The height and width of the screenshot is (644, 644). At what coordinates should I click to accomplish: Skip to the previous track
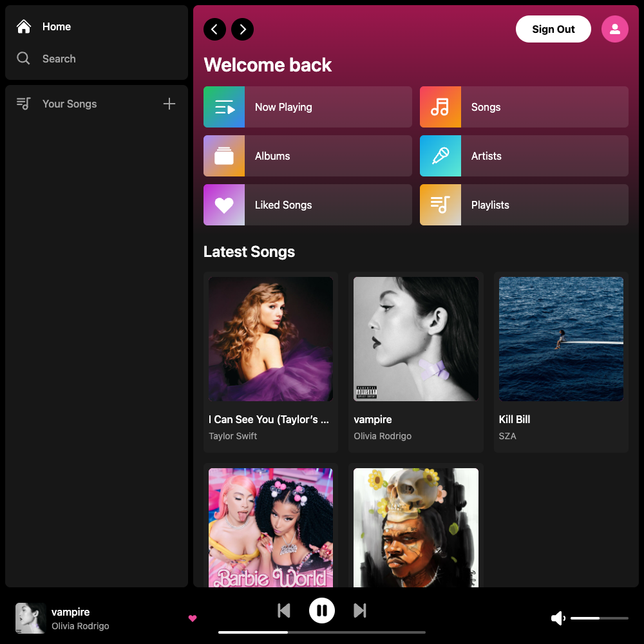click(x=283, y=610)
